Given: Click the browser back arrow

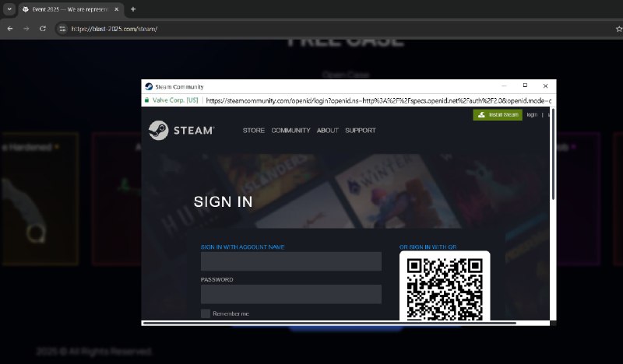Looking at the screenshot, I should click(10, 29).
